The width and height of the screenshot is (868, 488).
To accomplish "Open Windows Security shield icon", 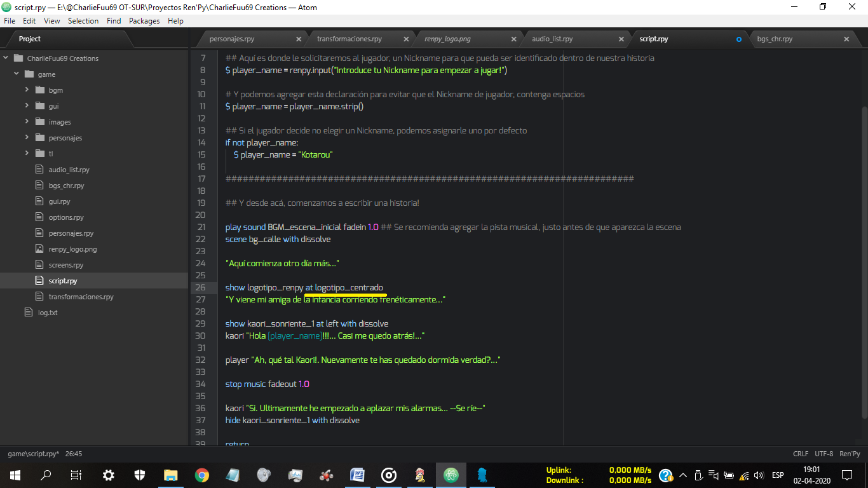I will (x=140, y=475).
